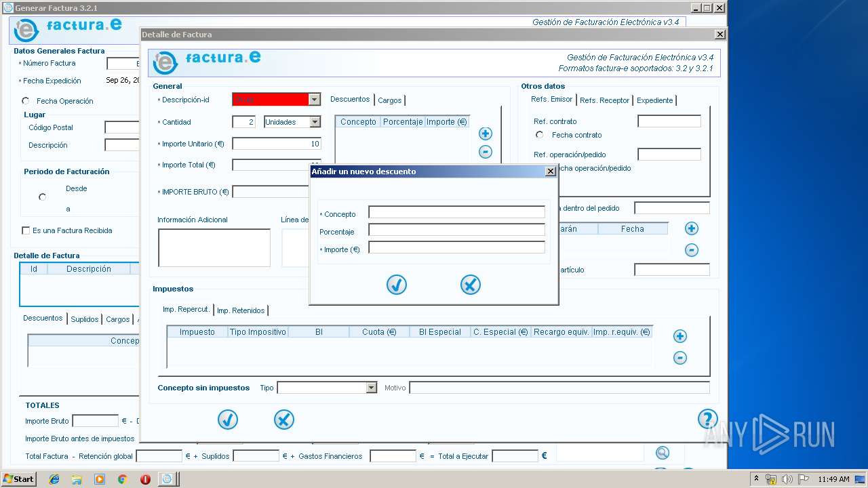Switch to the Cargos tab in General section

pos(390,100)
